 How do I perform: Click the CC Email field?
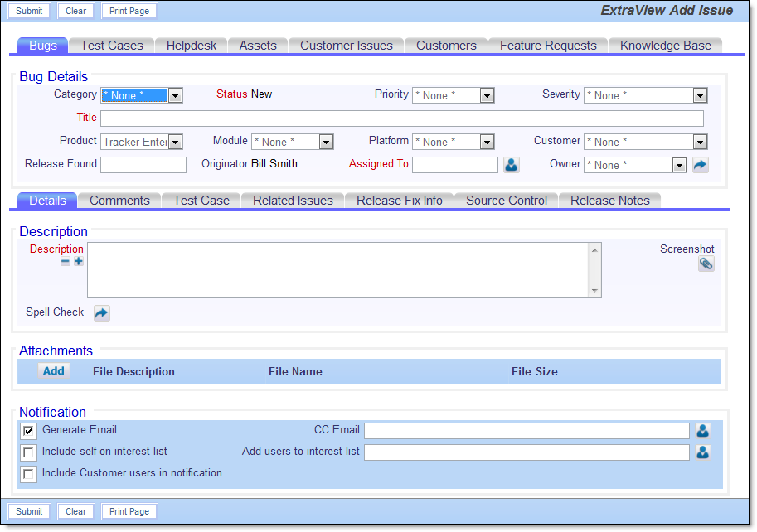[x=527, y=431]
